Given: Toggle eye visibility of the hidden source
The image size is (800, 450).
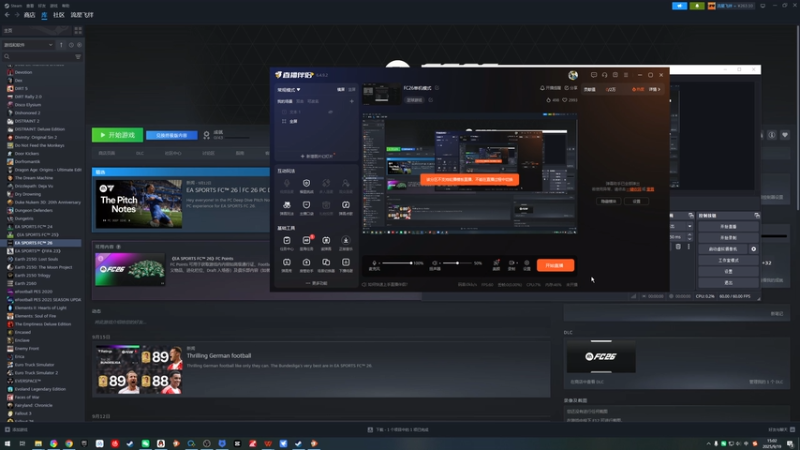Looking at the screenshot, I should (x=331, y=112).
